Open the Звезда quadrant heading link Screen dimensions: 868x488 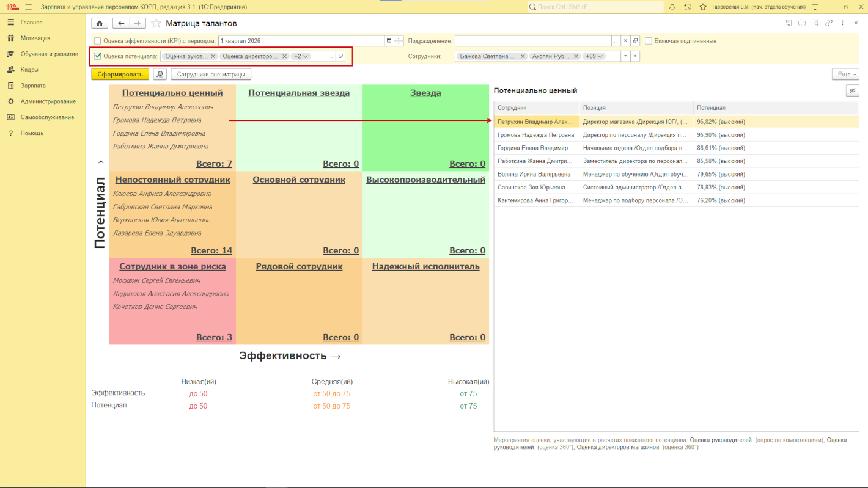[425, 93]
